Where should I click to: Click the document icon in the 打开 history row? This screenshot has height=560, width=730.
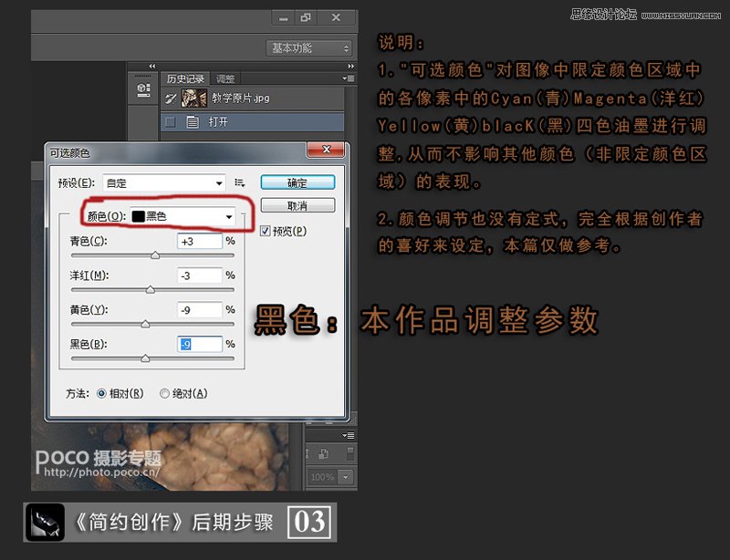click(x=193, y=122)
